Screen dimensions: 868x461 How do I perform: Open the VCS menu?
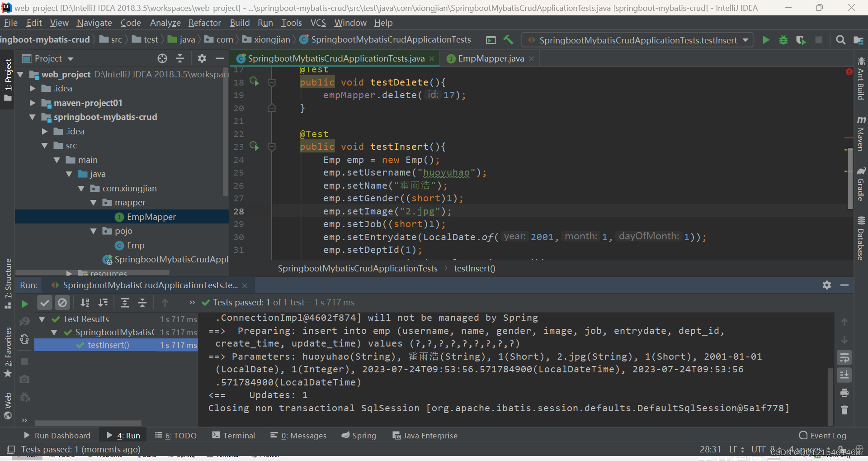(318, 23)
